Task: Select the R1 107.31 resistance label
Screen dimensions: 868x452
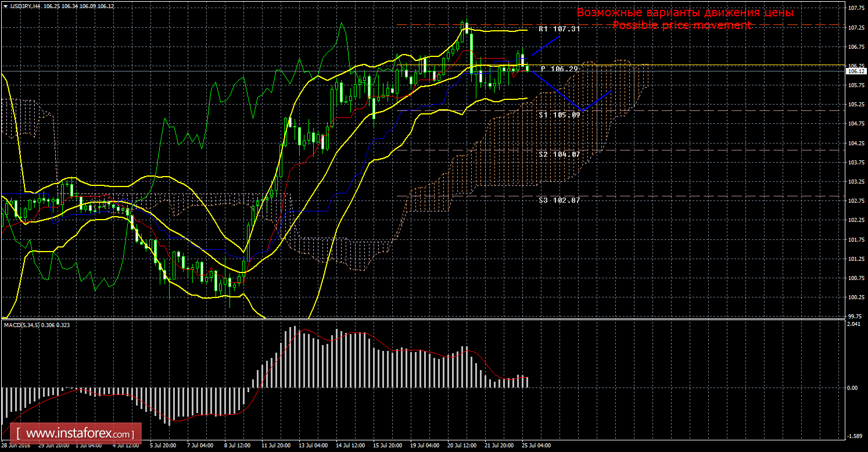Action: [x=559, y=28]
